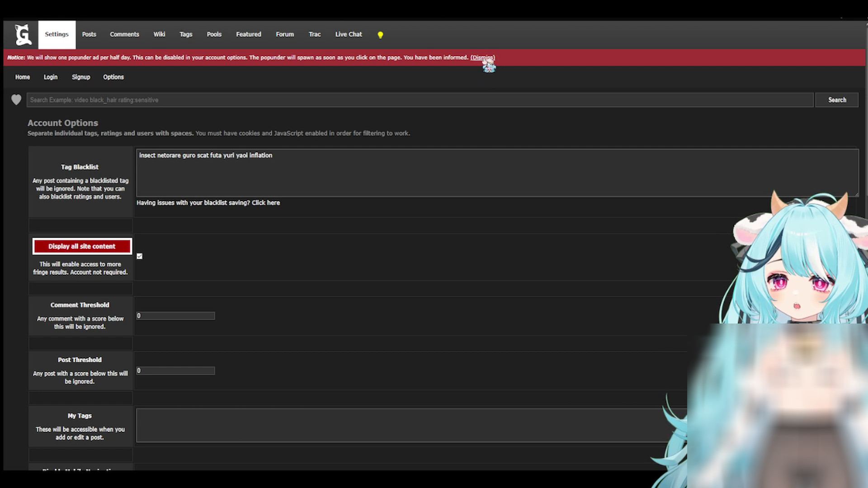Click the site logo icon
Viewport: 868px width, 488px height.
23,35
